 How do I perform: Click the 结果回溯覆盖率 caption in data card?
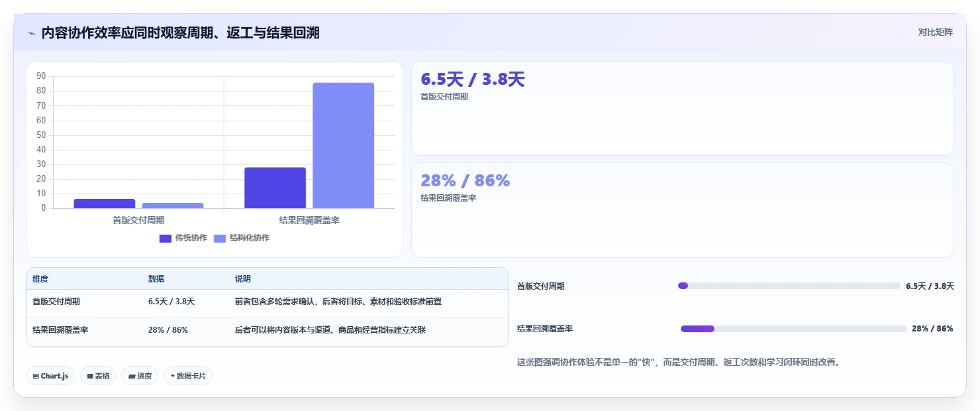click(448, 198)
